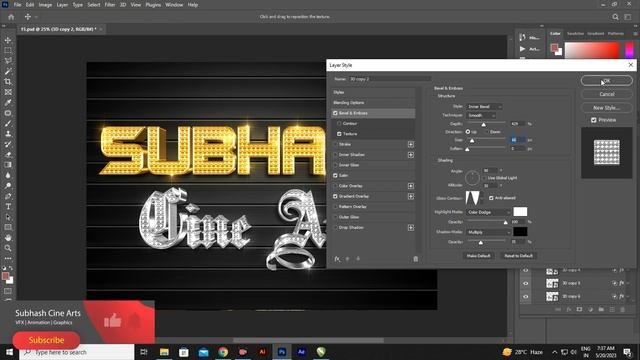Viewport: 640px width, 360px height.
Task: Enable the Use Global Light checkbox
Action: 484,178
